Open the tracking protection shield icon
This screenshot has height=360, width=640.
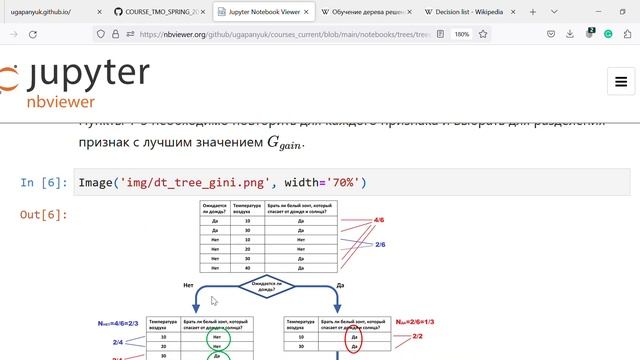(x=101, y=34)
